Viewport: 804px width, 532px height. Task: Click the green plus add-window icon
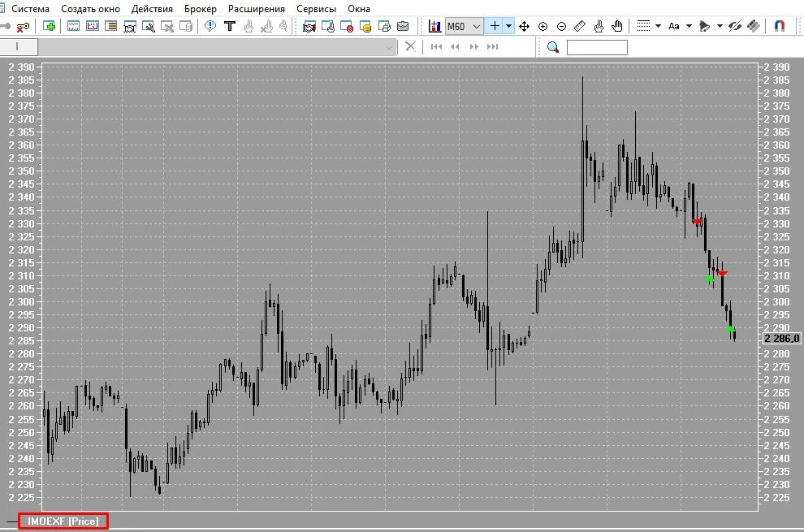click(50, 26)
